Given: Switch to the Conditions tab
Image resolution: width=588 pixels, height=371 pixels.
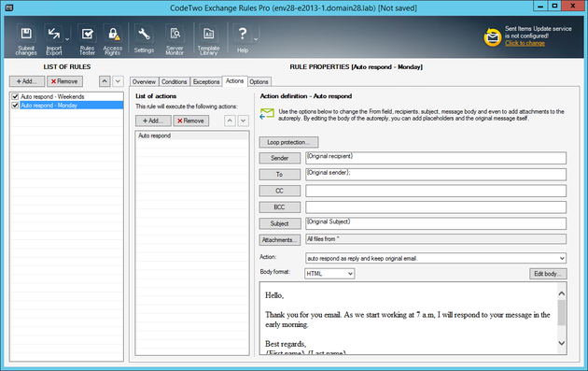Looking at the screenshot, I should point(174,81).
